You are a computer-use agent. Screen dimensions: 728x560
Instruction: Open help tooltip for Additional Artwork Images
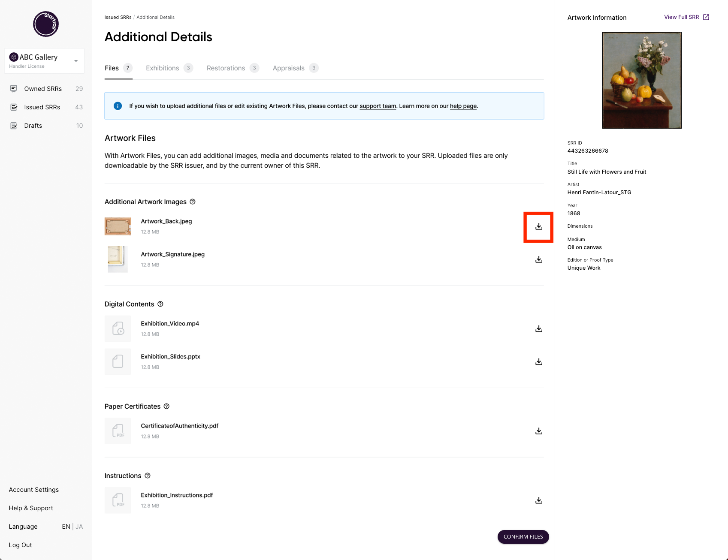coord(193,202)
